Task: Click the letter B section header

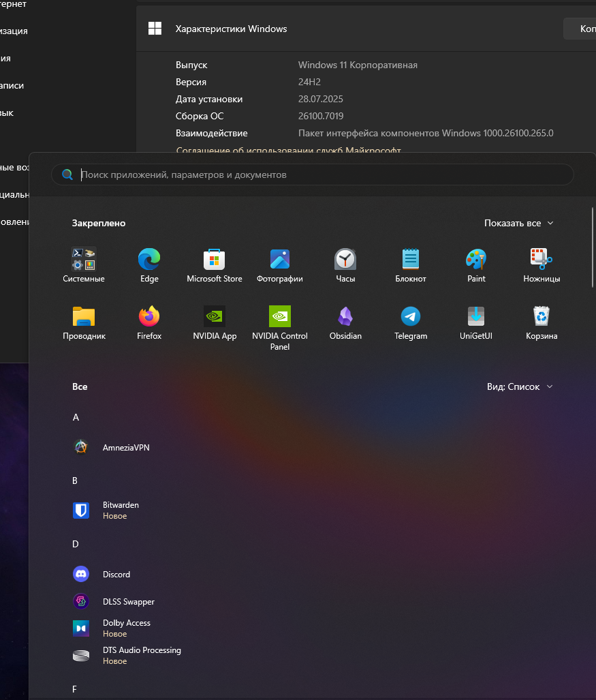Action: (75, 481)
